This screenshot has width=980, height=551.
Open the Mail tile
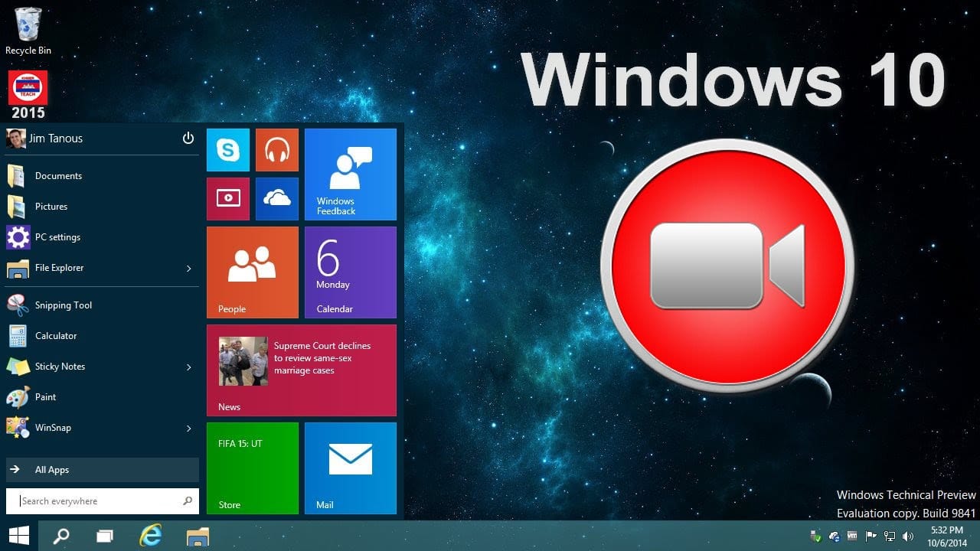[x=351, y=468]
